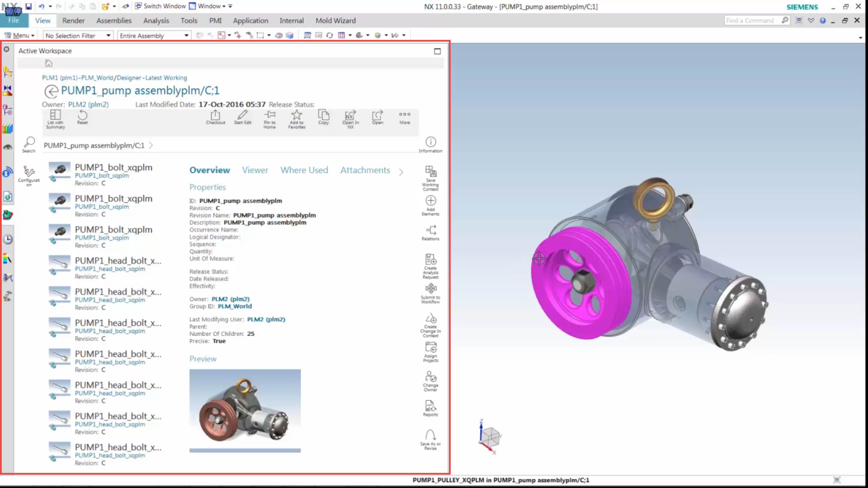This screenshot has height=488, width=868.
Task: Click the Fit view icon in top toolbar
Action: (x=307, y=35)
